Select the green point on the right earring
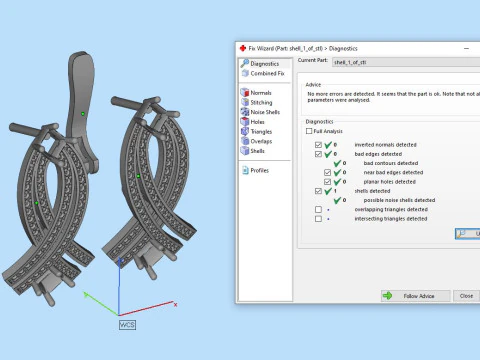480x360 pixels. (138, 176)
